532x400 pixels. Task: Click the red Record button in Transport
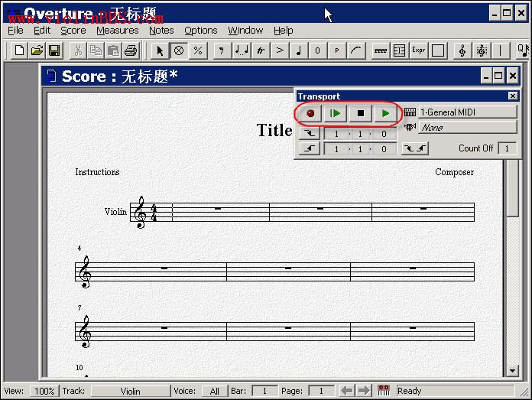click(x=310, y=113)
